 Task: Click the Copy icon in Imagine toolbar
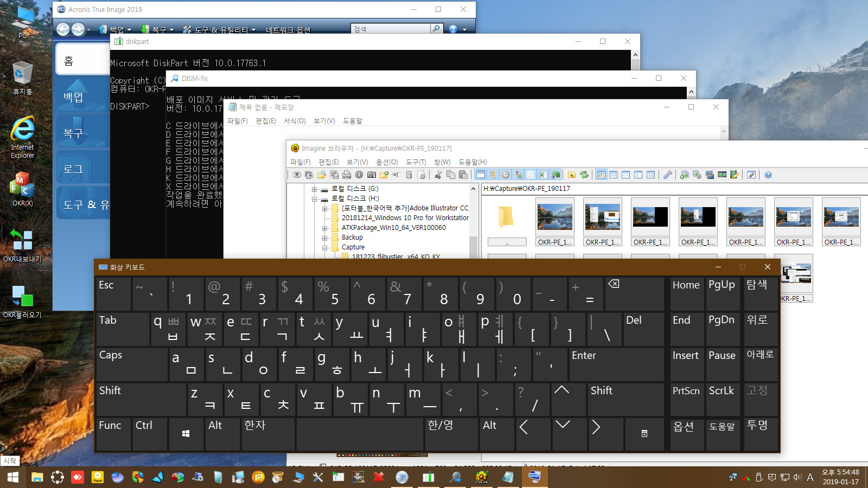click(x=451, y=175)
